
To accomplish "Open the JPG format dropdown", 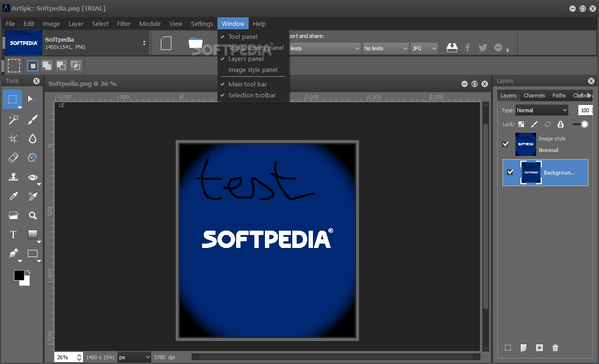I will point(424,48).
